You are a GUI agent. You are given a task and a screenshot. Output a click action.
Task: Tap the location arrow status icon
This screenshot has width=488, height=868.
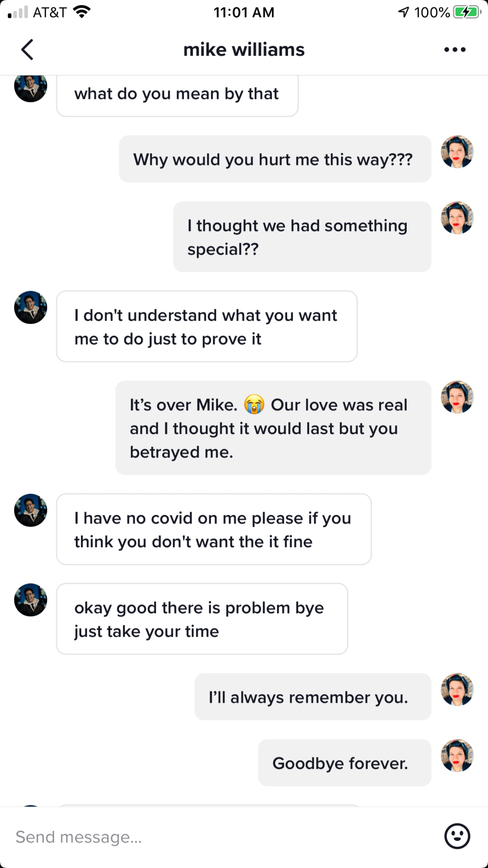pyautogui.click(x=403, y=12)
